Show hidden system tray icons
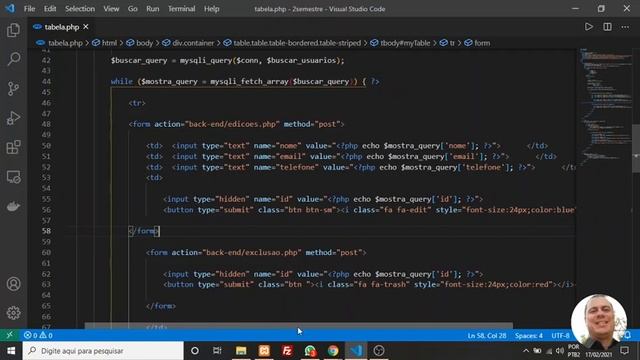Image resolution: width=640 pixels, height=360 pixels. [x=526, y=351]
